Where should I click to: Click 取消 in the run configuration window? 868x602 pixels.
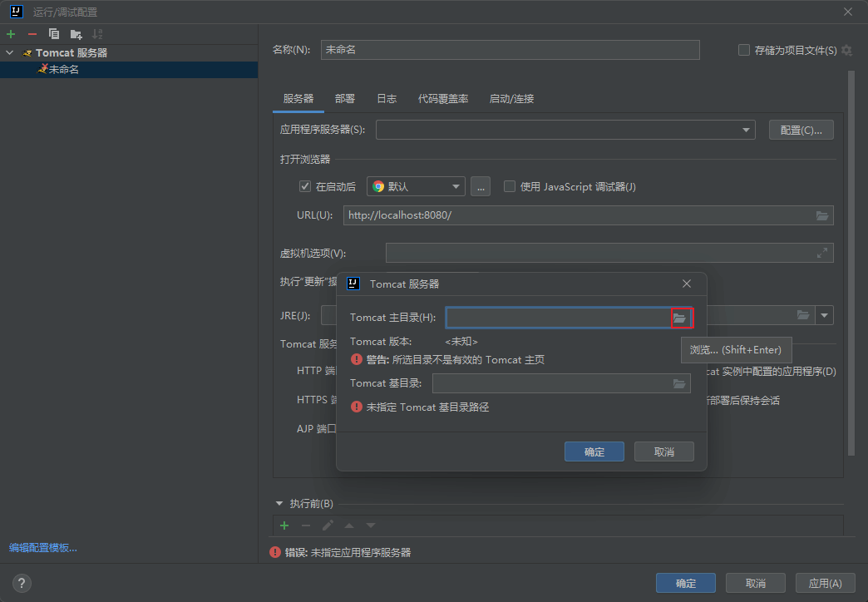click(756, 583)
